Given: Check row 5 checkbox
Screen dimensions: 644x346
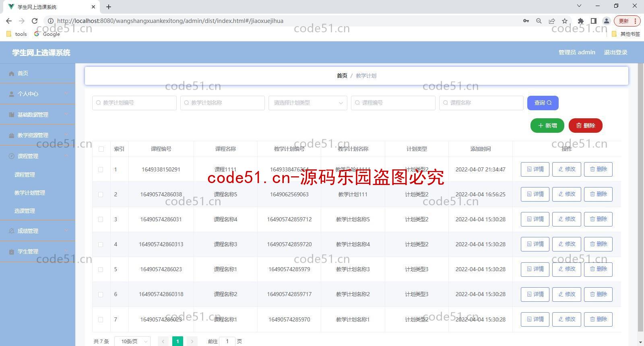Looking at the screenshot, I should [x=101, y=270].
